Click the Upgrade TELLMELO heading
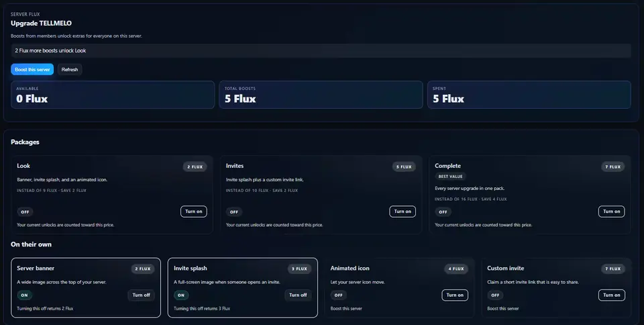The width and height of the screenshot is (644, 325). point(41,23)
